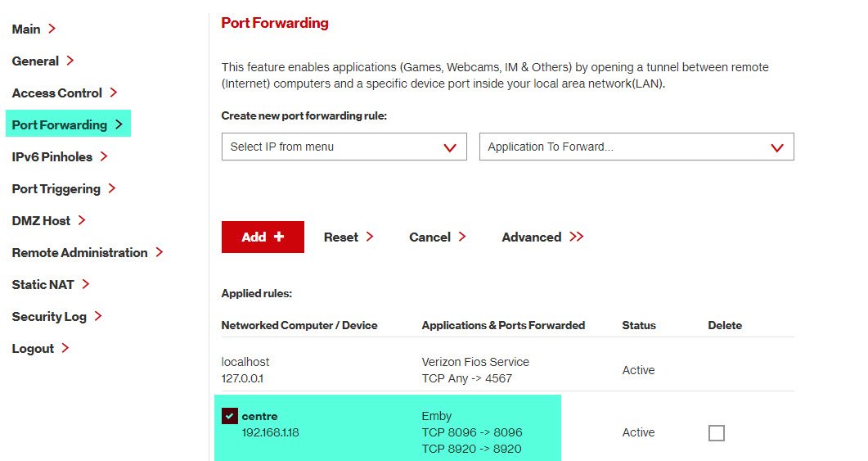Click the chevron icon beside Main
The width and height of the screenshot is (868, 461).
pyautogui.click(x=52, y=29)
